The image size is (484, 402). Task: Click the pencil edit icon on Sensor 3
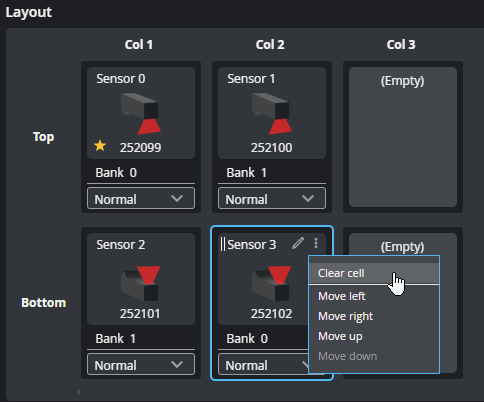pyautogui.click(x=298, y=243)
